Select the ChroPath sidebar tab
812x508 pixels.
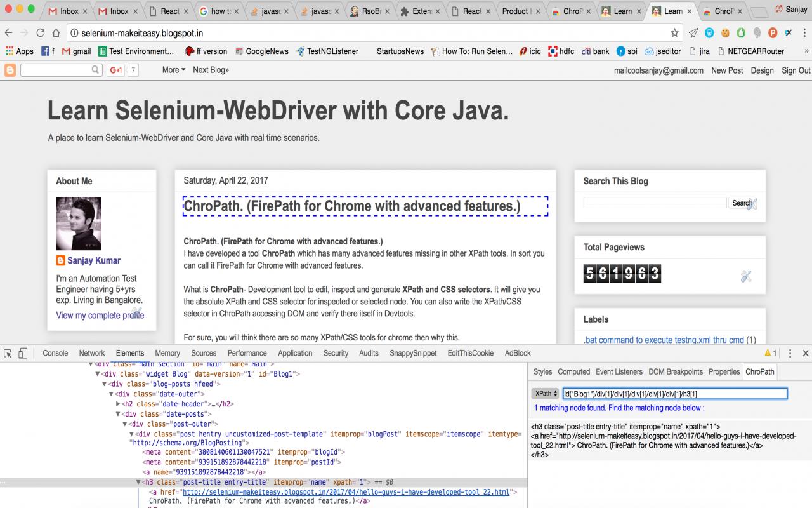(760, 371)
